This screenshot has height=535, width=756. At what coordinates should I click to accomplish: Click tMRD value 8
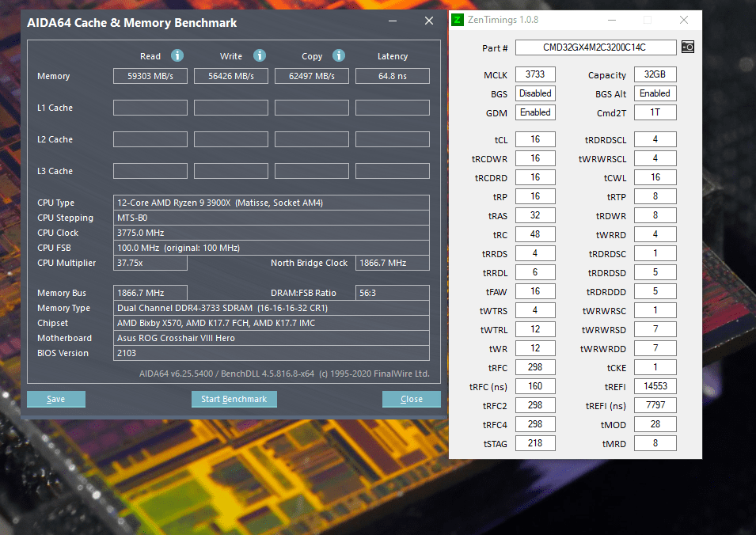coord(655,443)
